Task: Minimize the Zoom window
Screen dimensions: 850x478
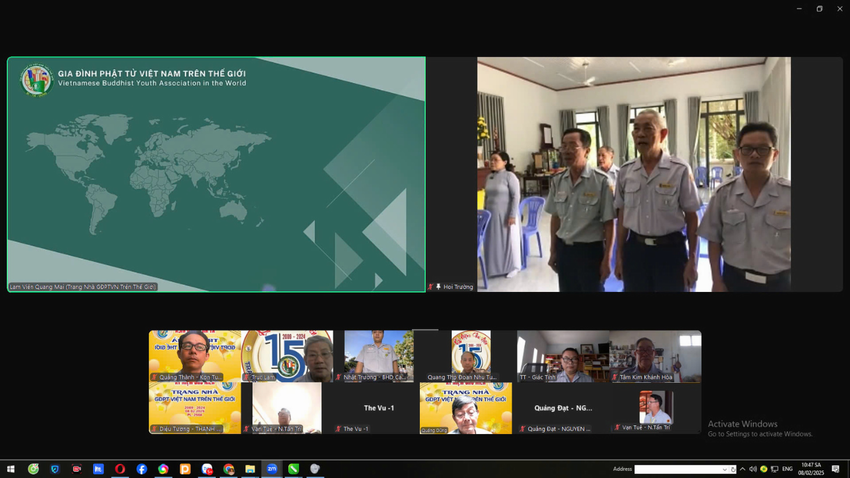Action: coord(799,9)
